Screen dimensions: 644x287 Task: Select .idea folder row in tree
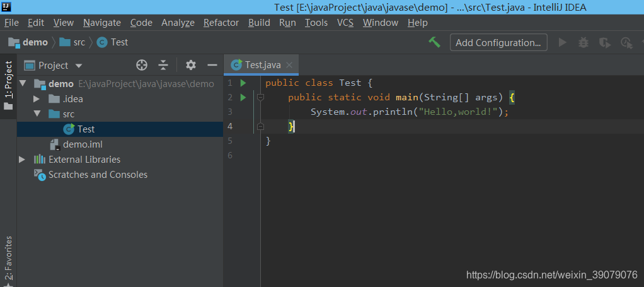tap(120, 99)
